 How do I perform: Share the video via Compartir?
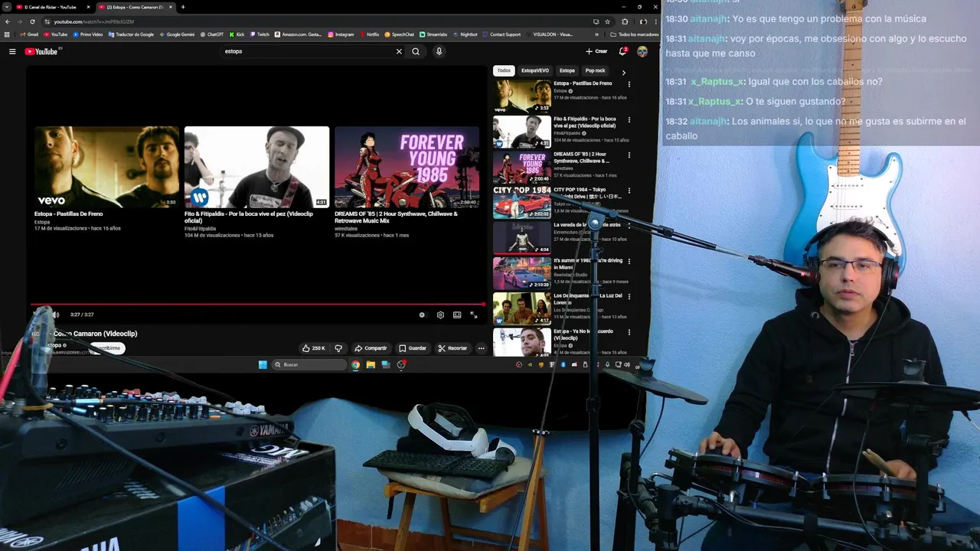coord(371,348)
